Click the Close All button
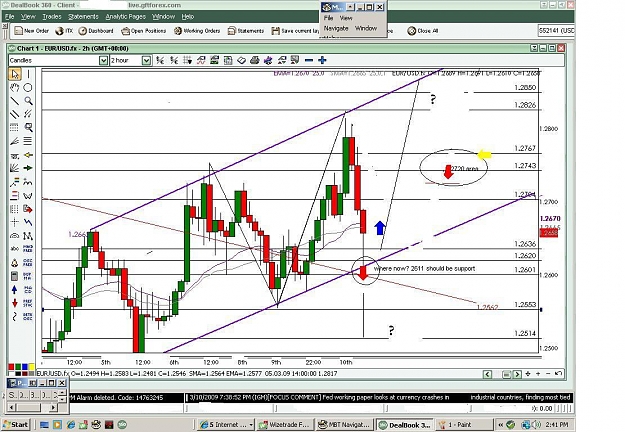The width and height of the screenshot is (625, 432). coord(423,31)
